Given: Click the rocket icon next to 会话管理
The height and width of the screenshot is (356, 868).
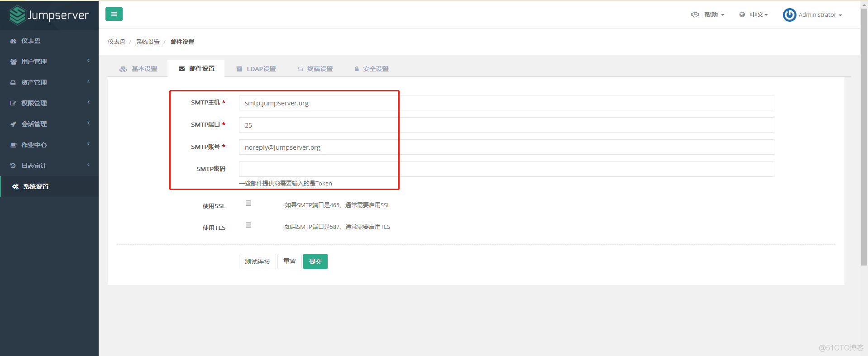Looking at the screenshot, I should pos(13,124).
